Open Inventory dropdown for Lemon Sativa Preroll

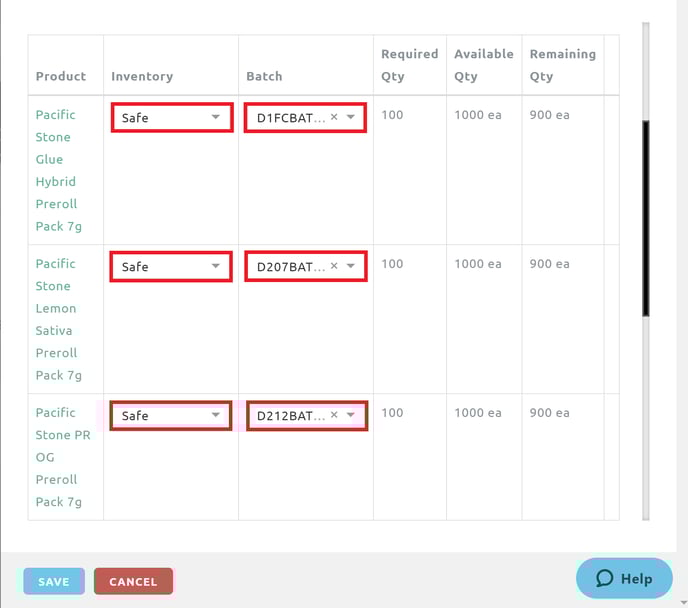(171, 266)
